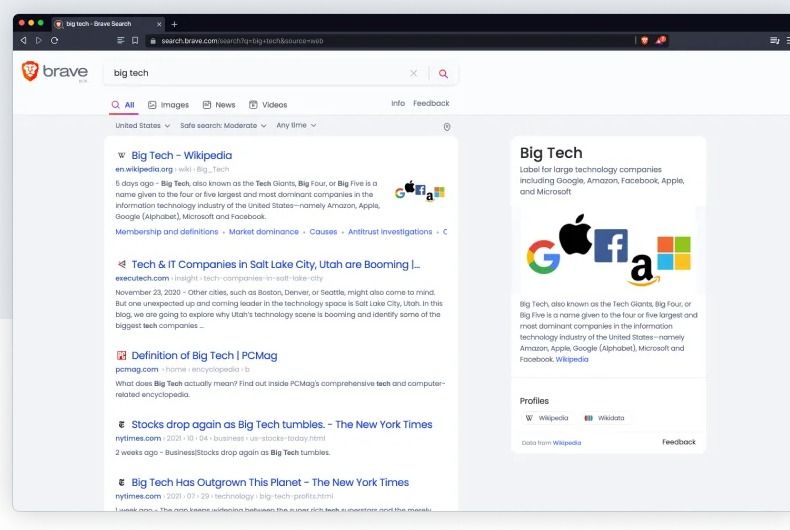Image resolution: width=790 pixels, height=530 pixels.
Task: Expand the Any time filter dropdown
Action: pyautogui.click(x=296, y=126)
